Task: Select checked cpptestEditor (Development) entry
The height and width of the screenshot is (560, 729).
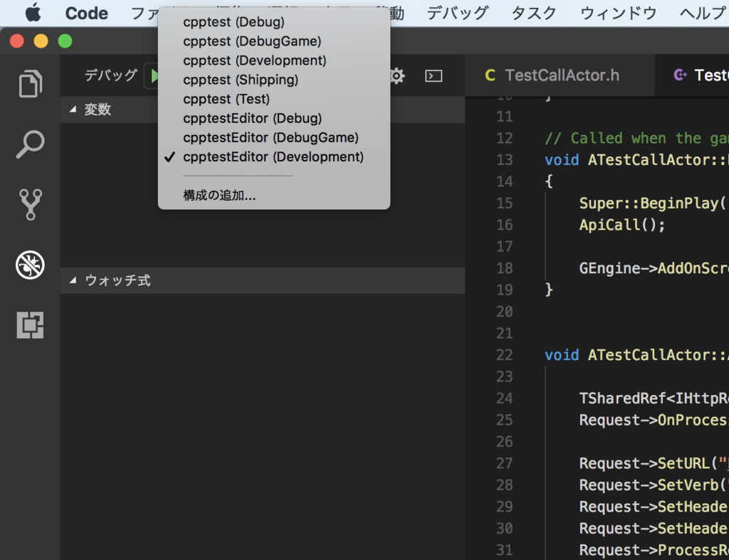Action: point(274,157)
